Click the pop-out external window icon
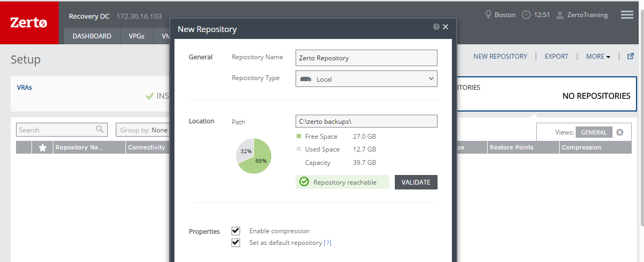 (x=630, y=56)
